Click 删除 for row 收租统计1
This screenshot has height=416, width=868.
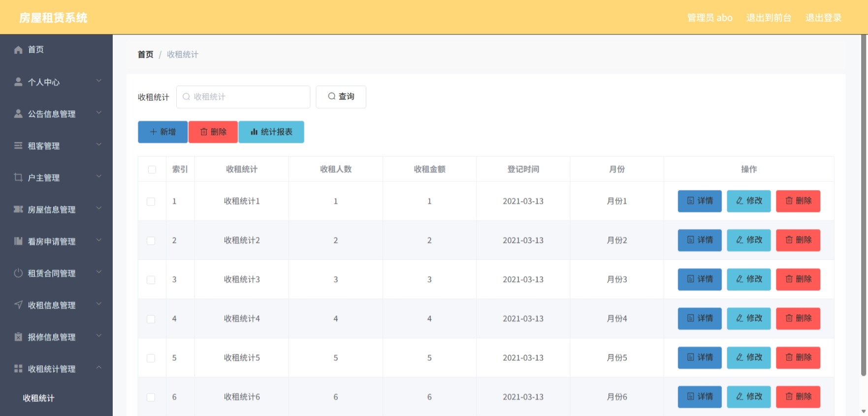pos(798,201)
